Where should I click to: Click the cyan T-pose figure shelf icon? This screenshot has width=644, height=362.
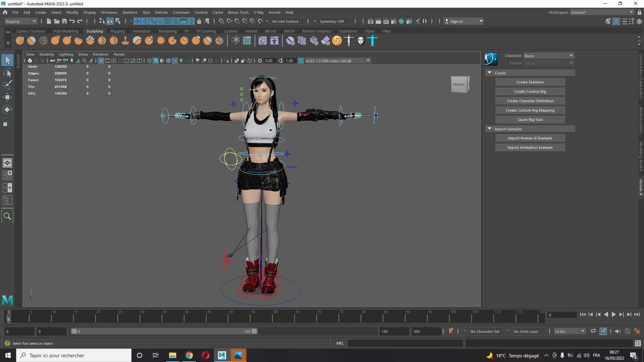pyautogui.click(x=372, y=41)
